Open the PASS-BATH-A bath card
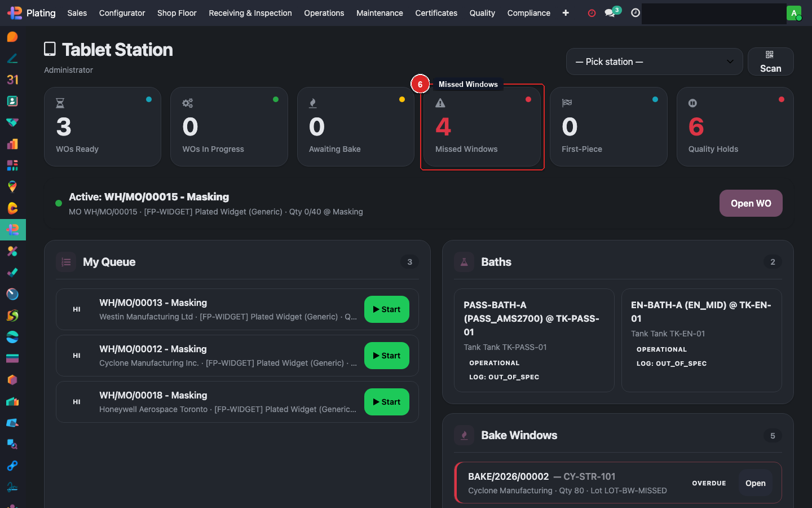The height and width of the screenshot is (508, 812). 533,340
